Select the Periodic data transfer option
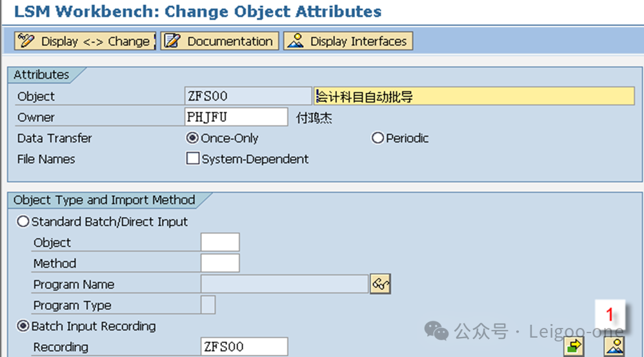644x357 pixels. point(378,138)
